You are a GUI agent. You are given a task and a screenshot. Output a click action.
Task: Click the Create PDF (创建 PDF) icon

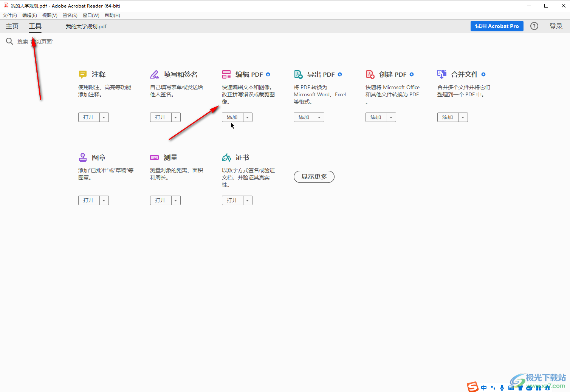(370, 74)
